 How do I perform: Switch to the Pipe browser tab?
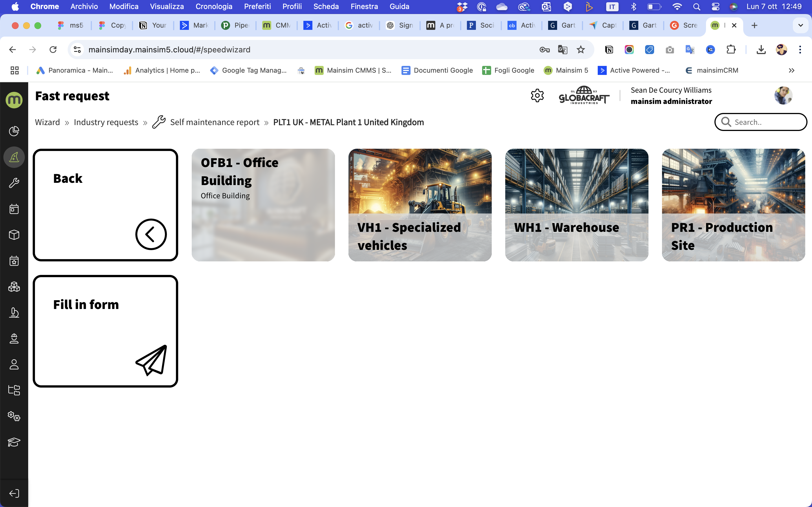click(236, 25)
